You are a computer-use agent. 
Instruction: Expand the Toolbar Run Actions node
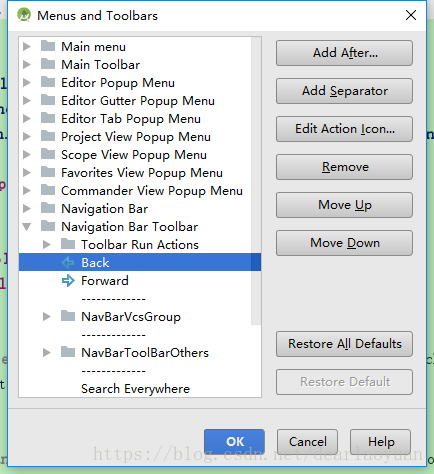tap(47, 244)
